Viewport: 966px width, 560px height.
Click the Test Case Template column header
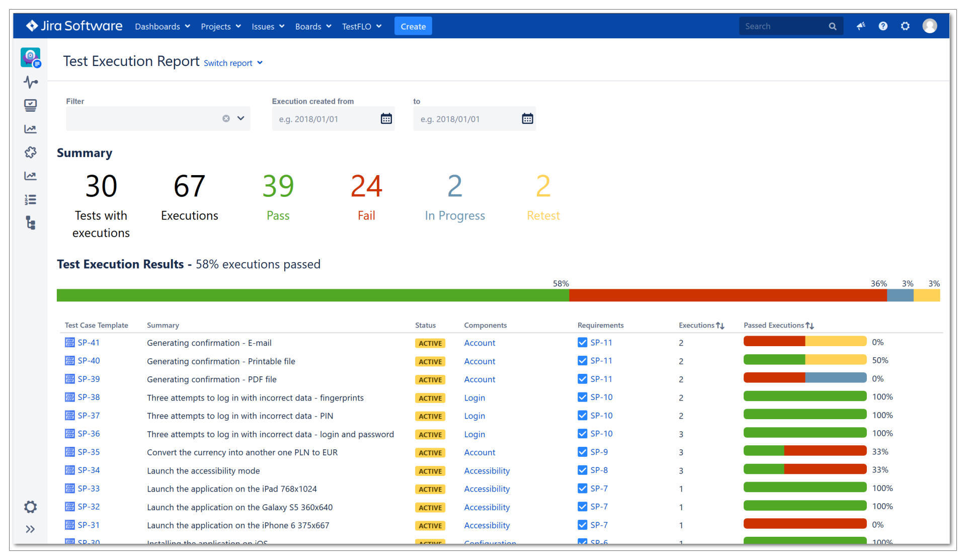click(x=97, y=326)
